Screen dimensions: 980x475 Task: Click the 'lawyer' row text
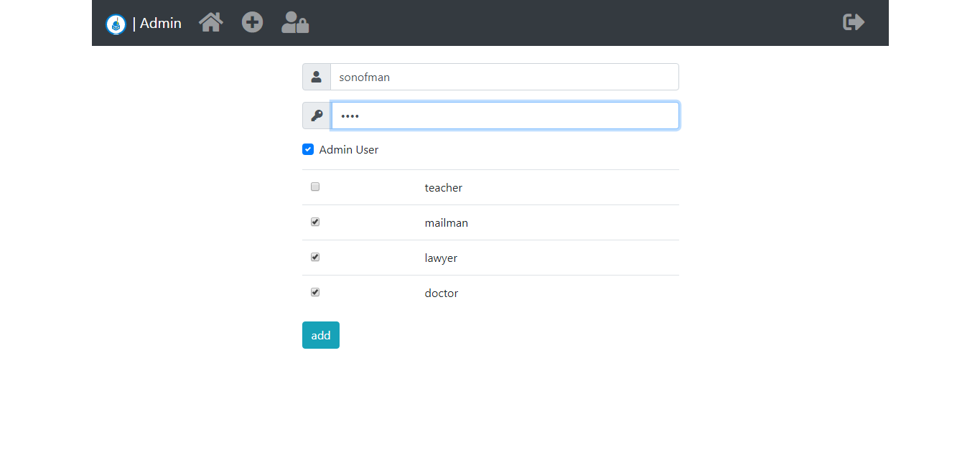click(441, 258)
